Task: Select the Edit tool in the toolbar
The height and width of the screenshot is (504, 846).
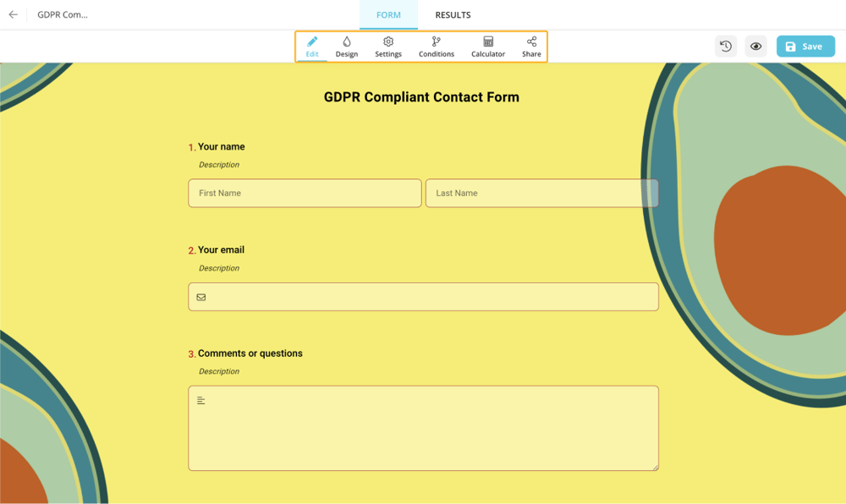Action: coord(311,47)
